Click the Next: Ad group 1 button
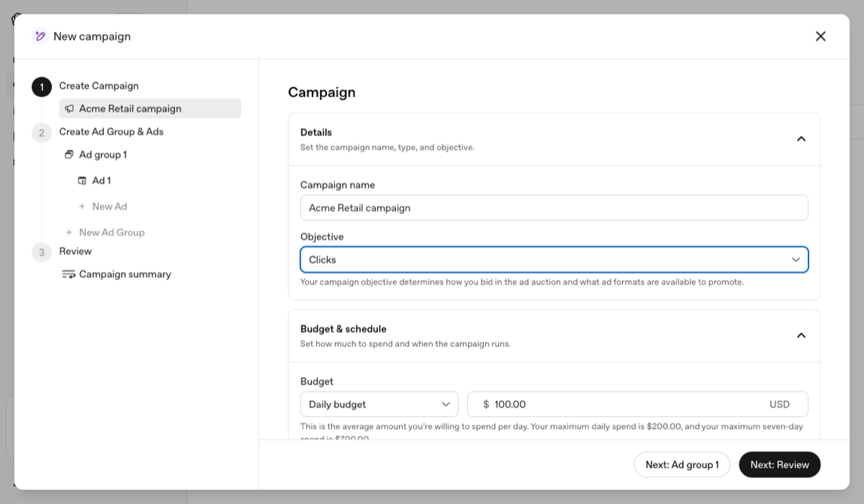This screenshot has width=864, height=504. coord(682,465)
